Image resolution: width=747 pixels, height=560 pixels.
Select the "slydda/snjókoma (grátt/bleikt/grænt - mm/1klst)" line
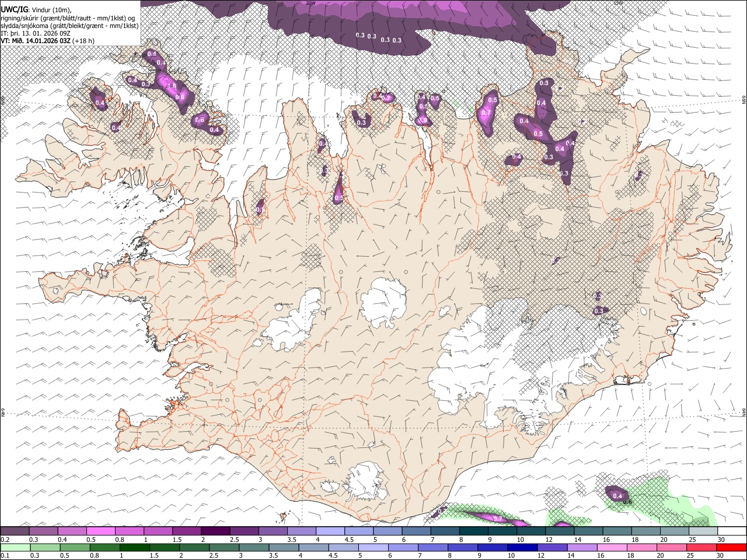click(x=69, y=26)
